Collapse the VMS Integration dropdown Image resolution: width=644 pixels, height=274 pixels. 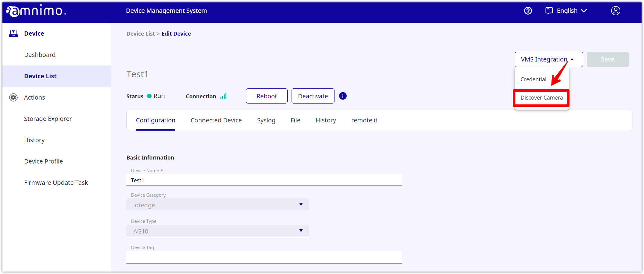(x=548, y=59)
